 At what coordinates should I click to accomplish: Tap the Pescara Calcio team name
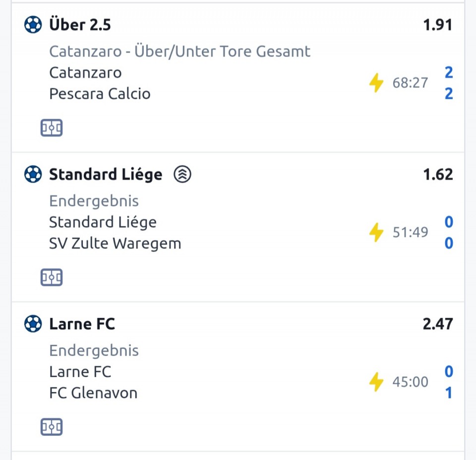100,94
